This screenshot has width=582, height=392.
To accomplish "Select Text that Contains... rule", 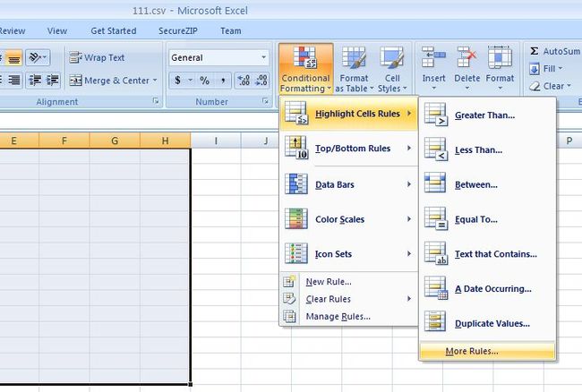I will pos(487,254).
